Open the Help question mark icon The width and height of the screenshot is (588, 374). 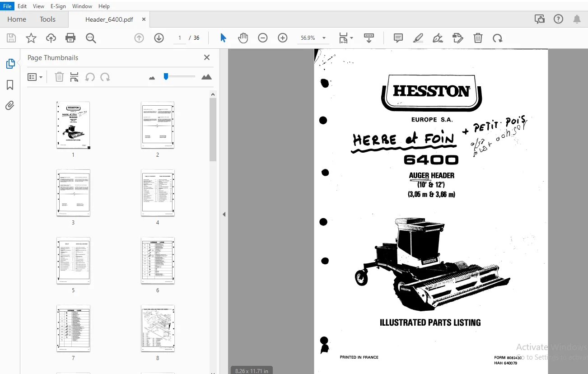coord(559,19)
